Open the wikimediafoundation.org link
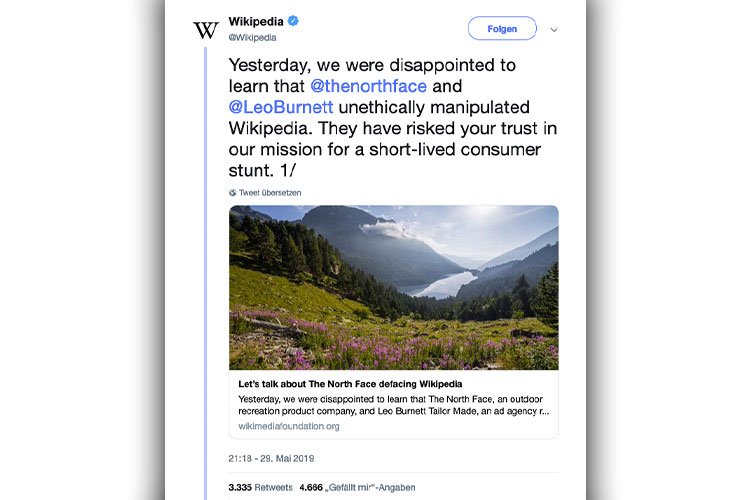This screenshot has width=750, height=500. tap(289, 426)
